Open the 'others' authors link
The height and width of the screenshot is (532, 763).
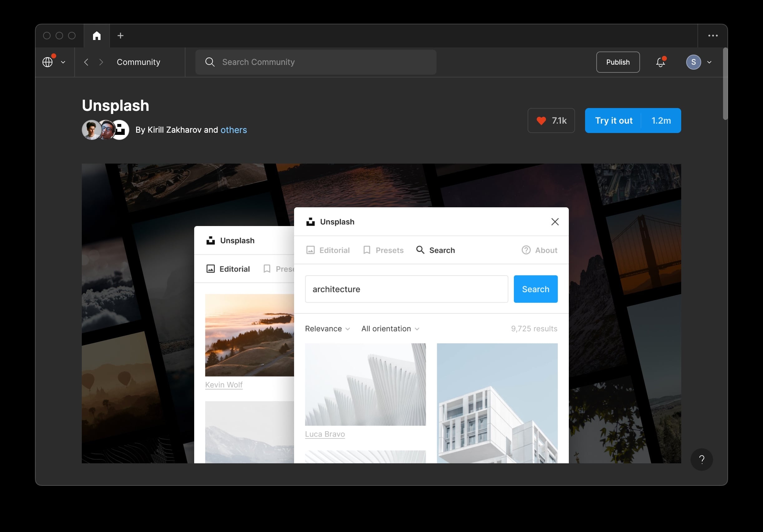point(234,130)
